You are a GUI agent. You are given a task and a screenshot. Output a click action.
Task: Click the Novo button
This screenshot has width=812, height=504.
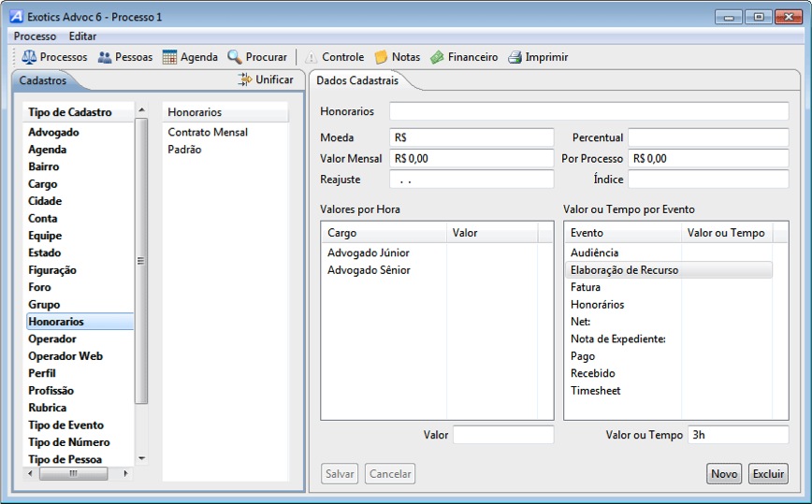pyautogui.click(x=724, y=474)
